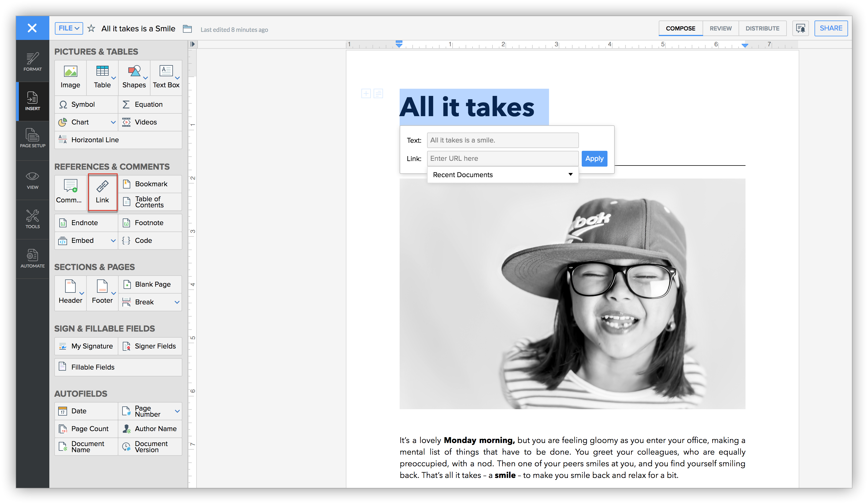Collapse the left panel with the arrow
The height and width of the screenshot is (504, 868).
193,44
